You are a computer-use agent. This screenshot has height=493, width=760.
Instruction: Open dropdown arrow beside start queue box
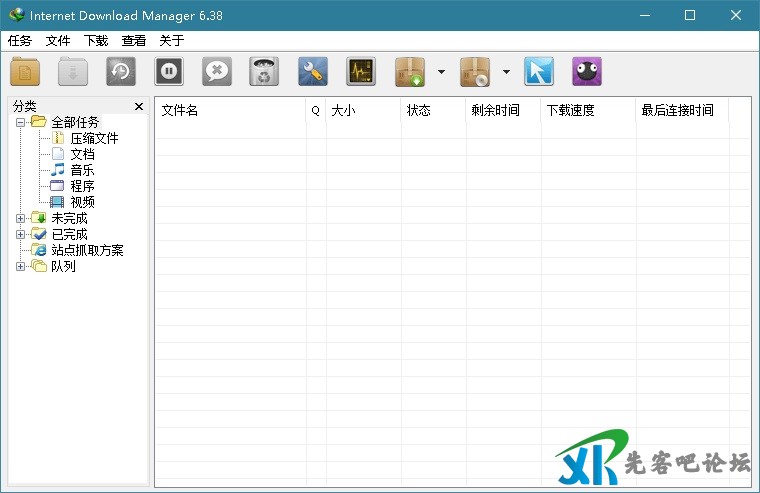pyautogui.click(x=441, y=72)
